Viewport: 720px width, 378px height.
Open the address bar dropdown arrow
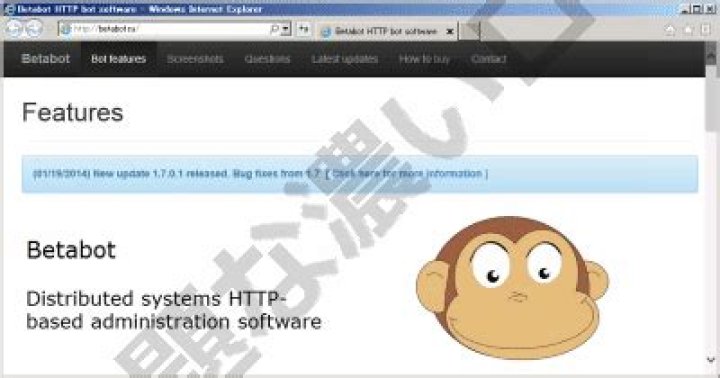pyautogui.click(x=286, y=29)
